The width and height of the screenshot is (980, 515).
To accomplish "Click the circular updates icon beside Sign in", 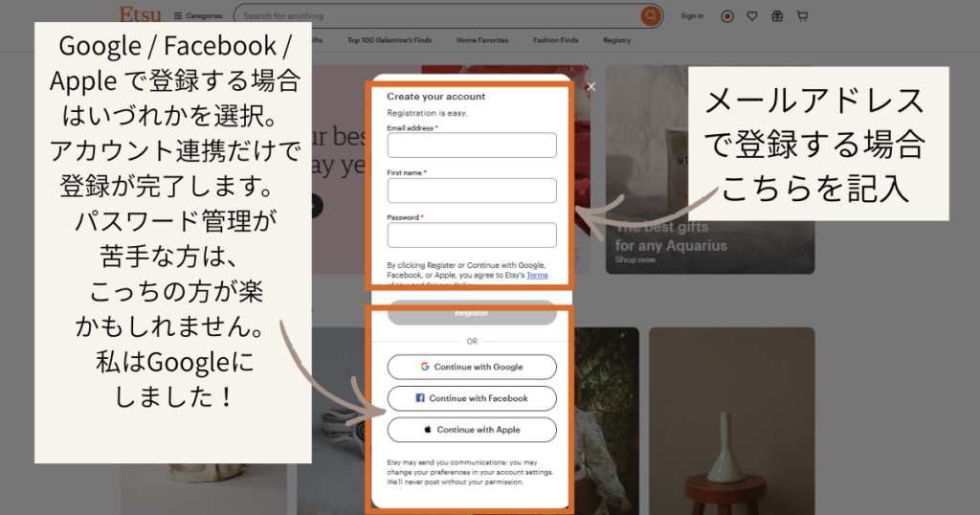I will (727, 16).
